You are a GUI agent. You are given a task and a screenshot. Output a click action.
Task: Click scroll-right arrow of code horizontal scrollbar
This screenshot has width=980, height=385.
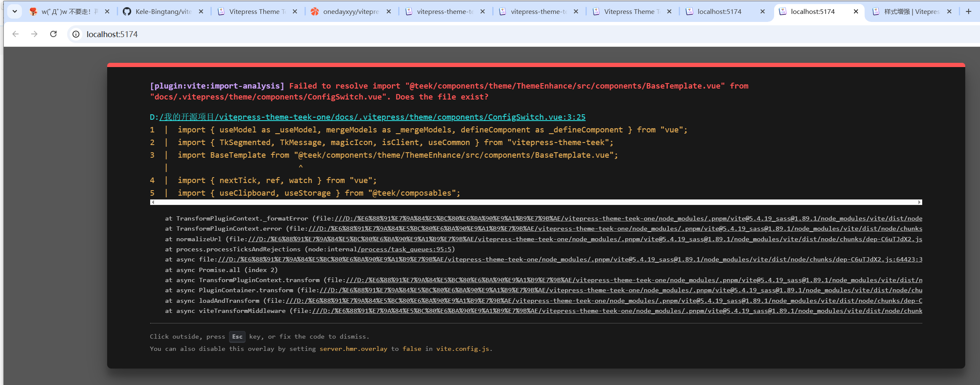(919, 202)
